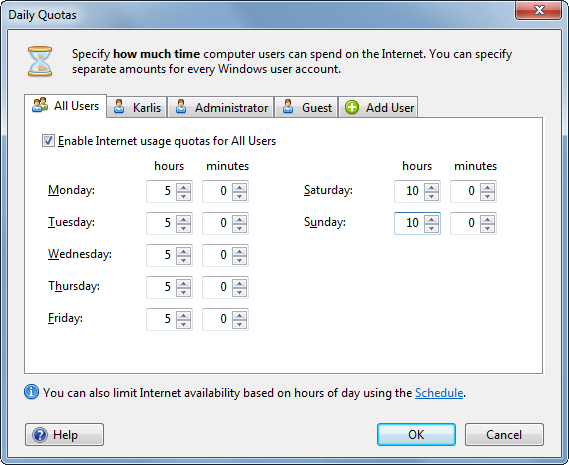Switch to the Administrator tab
The image size is (569, 465).
click(x=221, y=107)
